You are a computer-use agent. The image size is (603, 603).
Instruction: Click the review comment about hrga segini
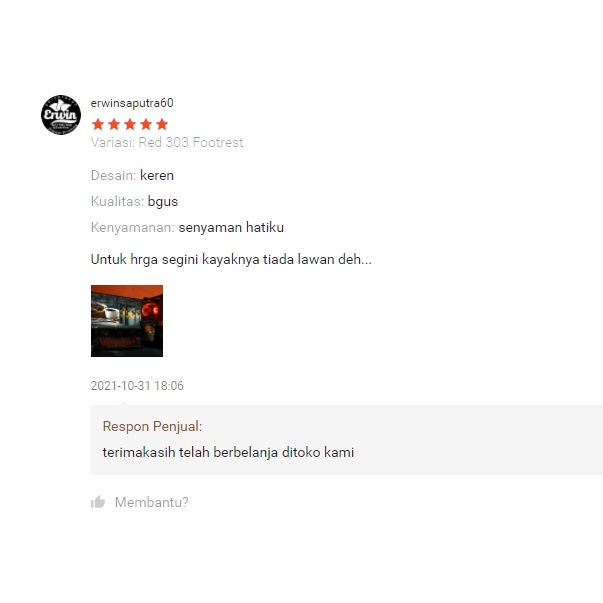coord(231,259)
